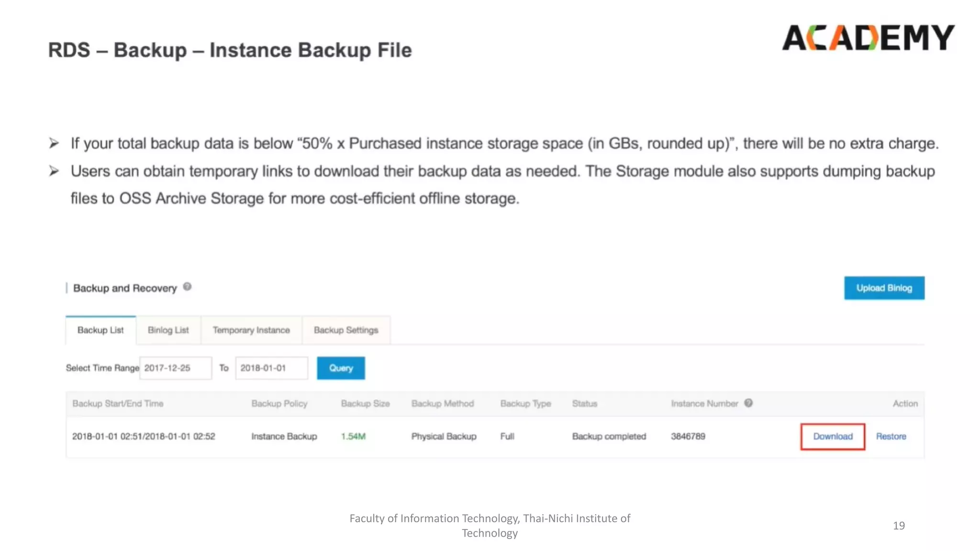Click the arrow bullet before "Users can obtain"

[54, 171]
